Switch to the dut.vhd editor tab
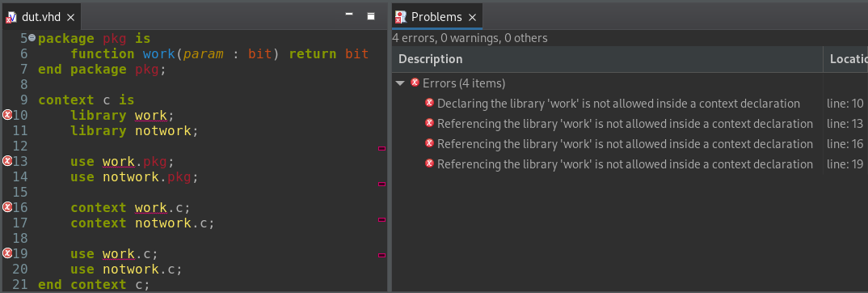Image resolution: width=868 pixels, height=293 pixels. point(40,17)
